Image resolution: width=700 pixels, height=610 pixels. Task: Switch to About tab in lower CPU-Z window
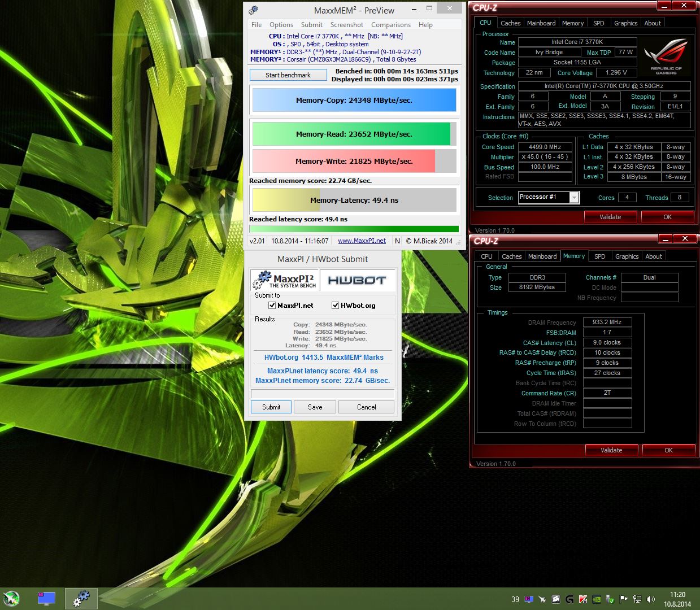tap(654, 256)
